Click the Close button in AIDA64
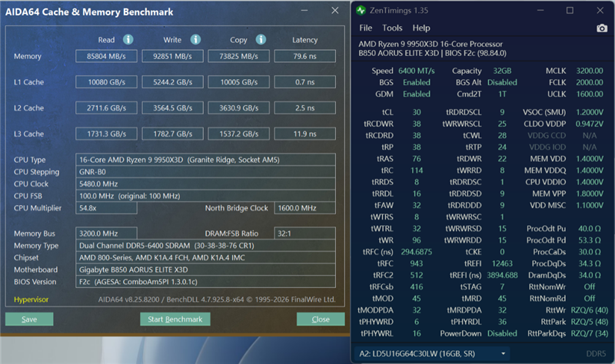615x364 pixels. pos(321,319)
